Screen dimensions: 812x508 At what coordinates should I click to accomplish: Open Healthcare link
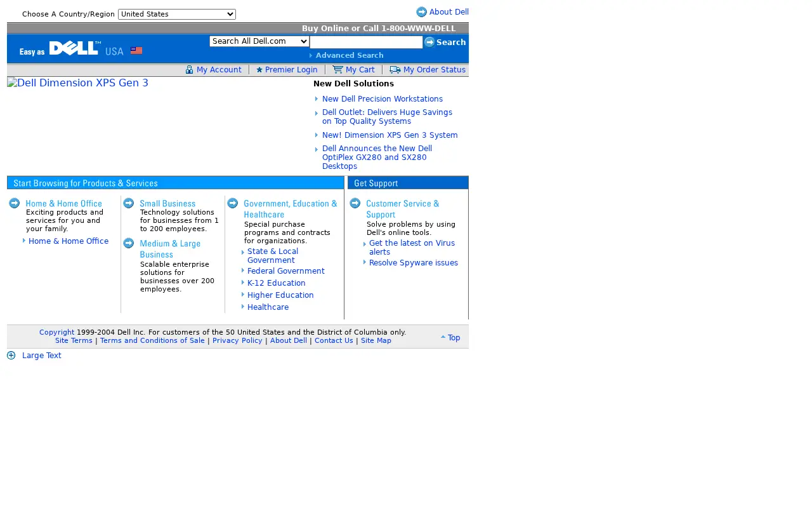[268, 307]
